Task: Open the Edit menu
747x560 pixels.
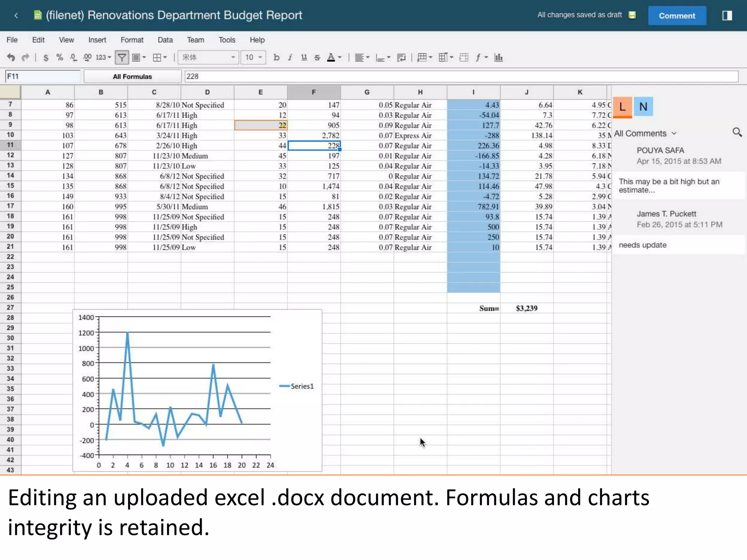Action: click(x=38, y=40)
